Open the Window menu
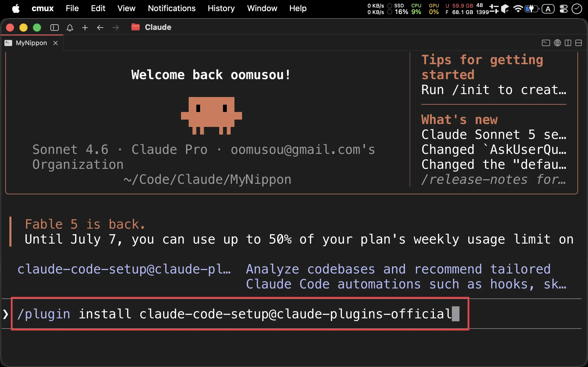588x367 pixels. pyautogui.click(x=262, y=8)
